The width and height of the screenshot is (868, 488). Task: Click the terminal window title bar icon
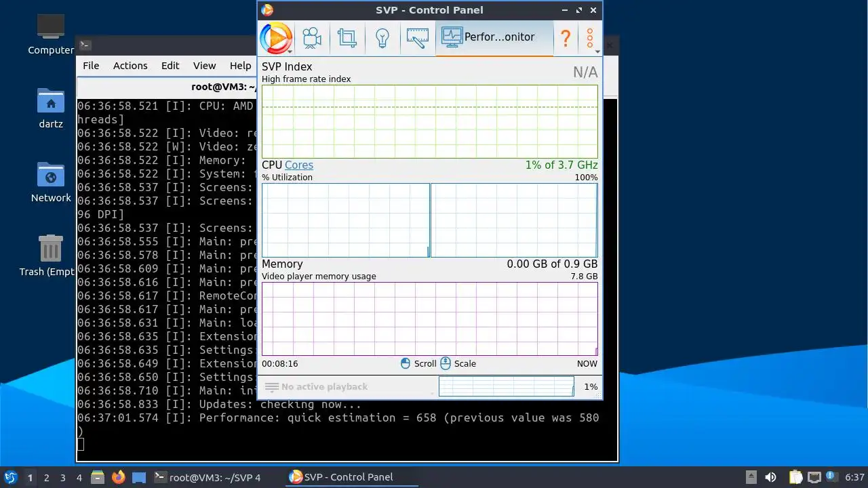click(85, 45)
